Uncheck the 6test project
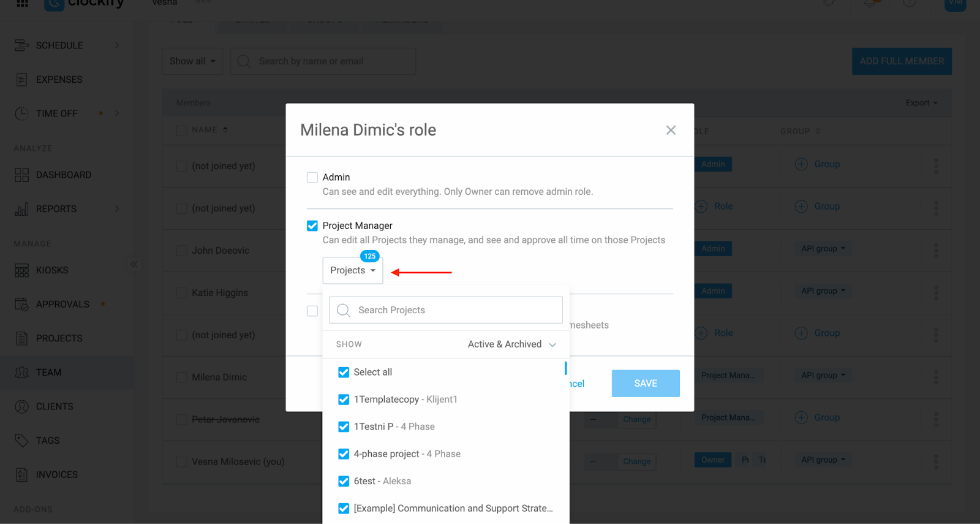Screen dimensions: 980x524 344,481
